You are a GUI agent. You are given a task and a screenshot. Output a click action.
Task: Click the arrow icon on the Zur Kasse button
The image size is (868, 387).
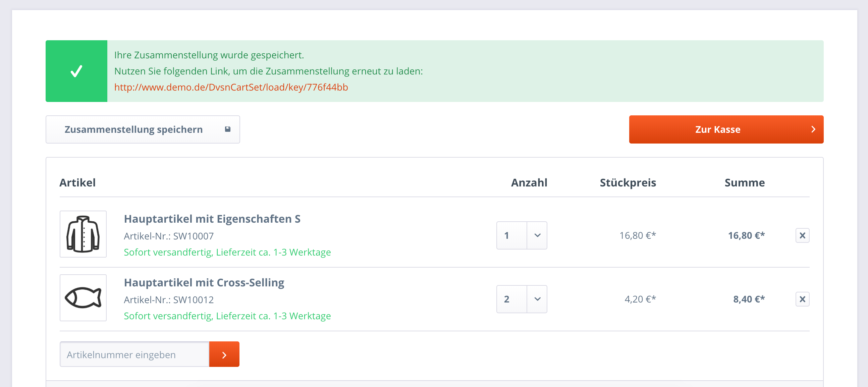coord(813,129)
